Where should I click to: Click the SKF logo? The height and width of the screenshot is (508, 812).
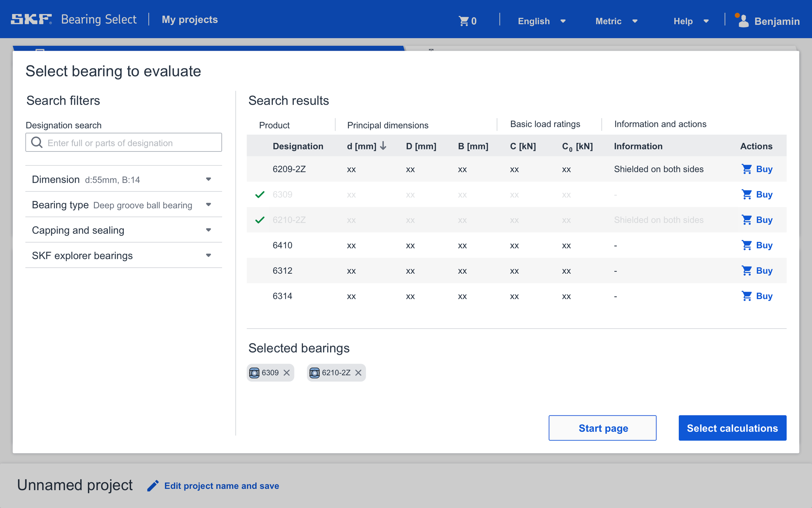[x=31, y=19]
